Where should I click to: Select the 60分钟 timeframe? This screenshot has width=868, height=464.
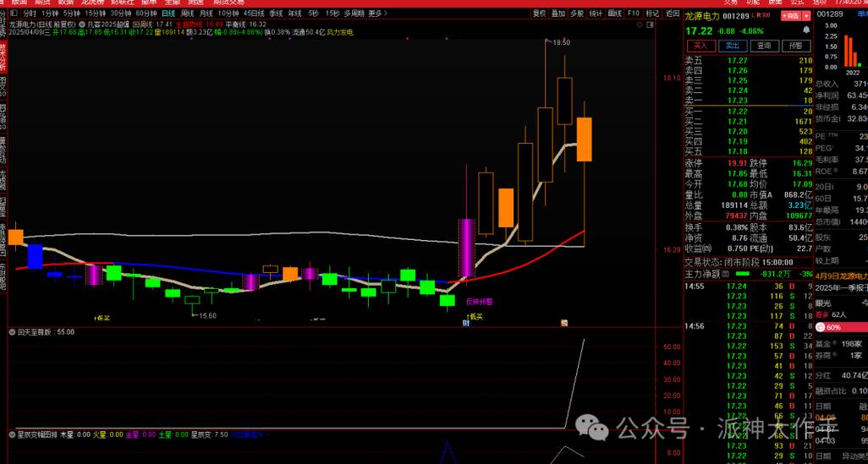[x=146, y=14]
